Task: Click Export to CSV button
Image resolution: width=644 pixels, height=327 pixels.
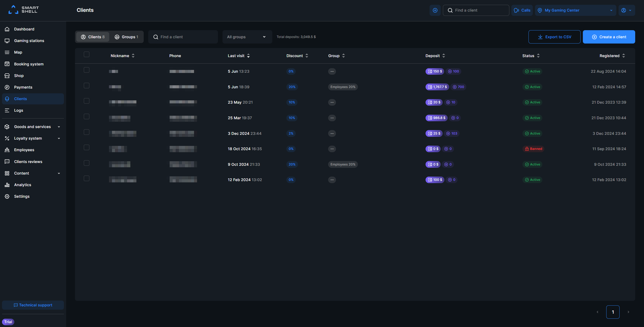Action: 554,37
